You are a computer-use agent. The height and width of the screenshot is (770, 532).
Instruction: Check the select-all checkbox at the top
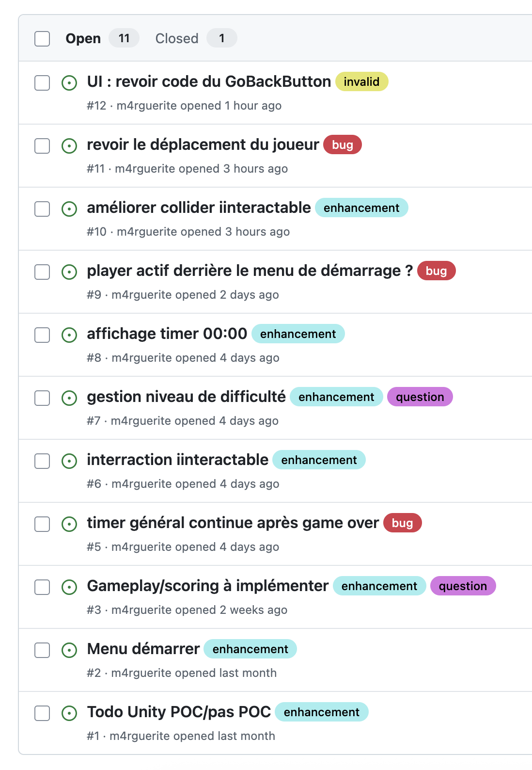click(42, 38)
